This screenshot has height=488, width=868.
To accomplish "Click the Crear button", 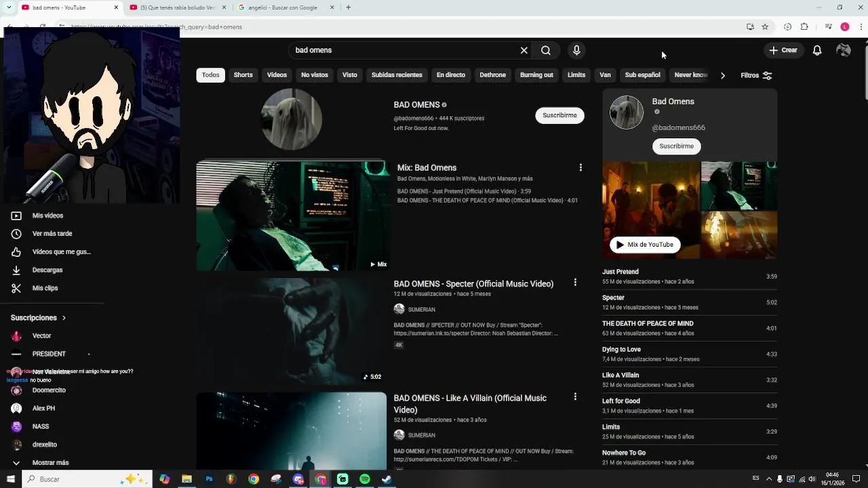I will pos(783,50).
